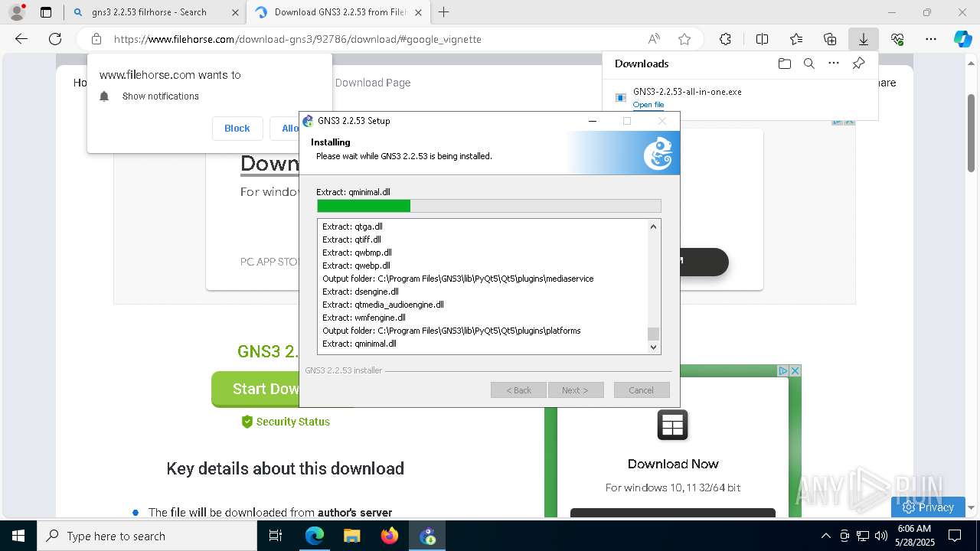Image resolution: width=980 pixels, height=551 pixels.
Task: Allow filehorse notifications
Action: (x=289, y=129)
